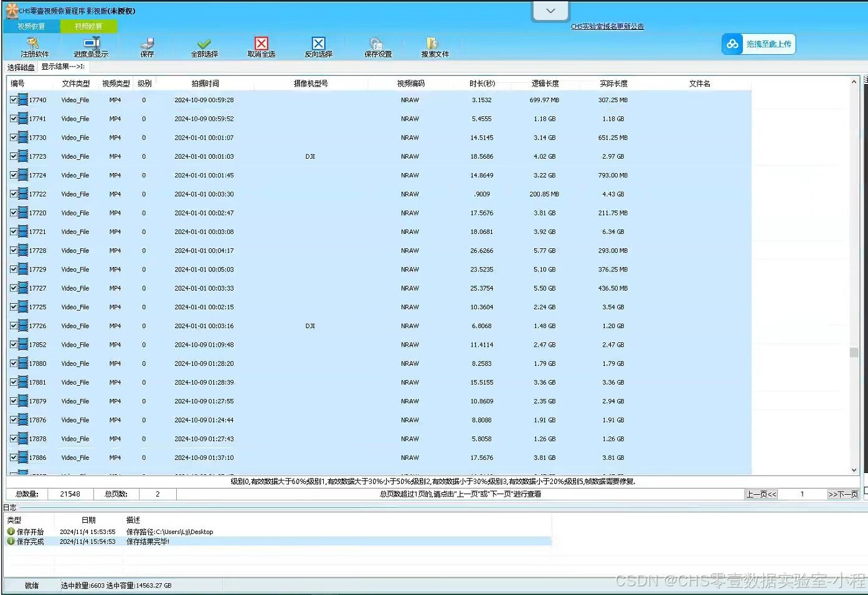The width and height of the screenshot is (868, 595).
Task: Uncheck the checkbox for row 17724
Action: (14, 175)
